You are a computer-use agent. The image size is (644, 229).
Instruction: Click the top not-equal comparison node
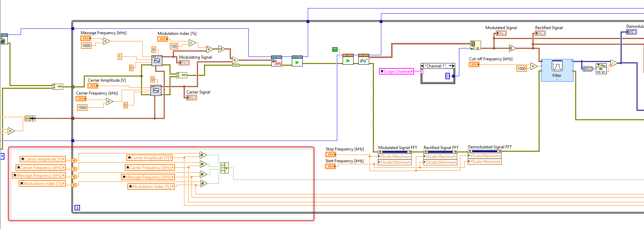[x=203, y=155]
